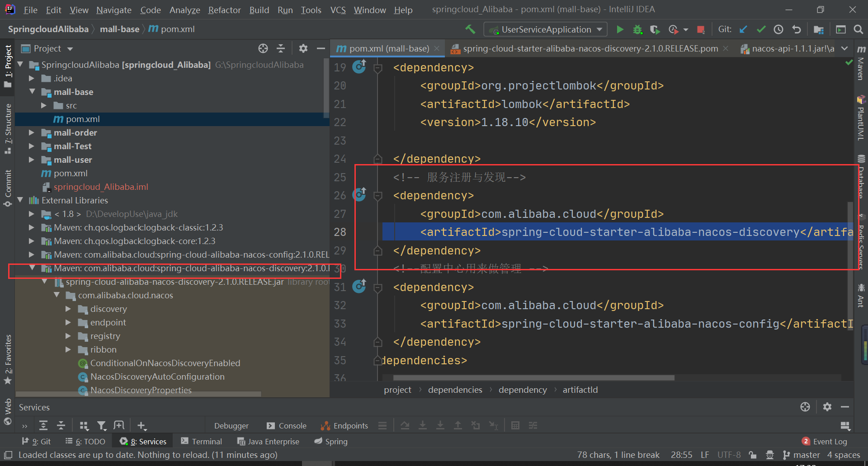The image size is (868, 466).
Task: Open Console tab in Services
Action: [287, 425]
